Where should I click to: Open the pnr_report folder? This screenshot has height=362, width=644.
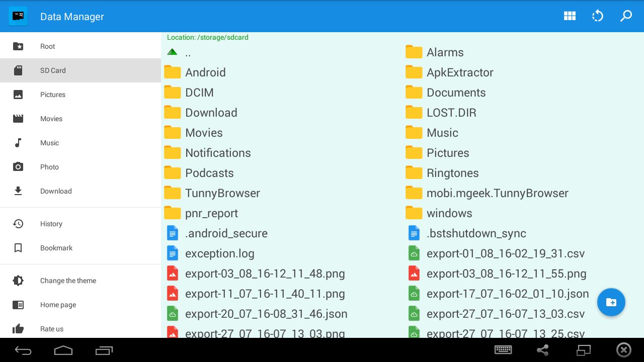tap(282, 213)
